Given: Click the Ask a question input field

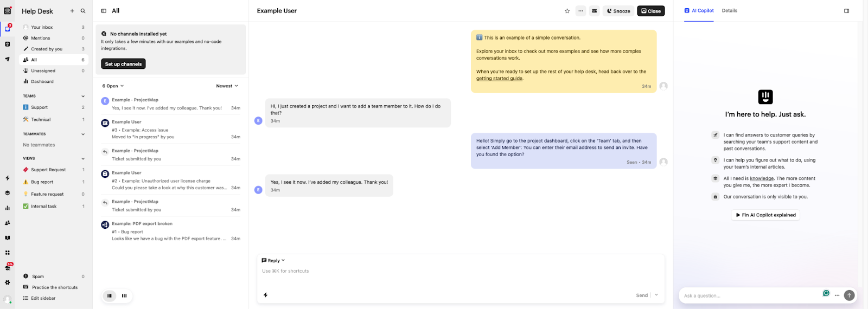Looking at the screenshot, I should click(749, 295).
